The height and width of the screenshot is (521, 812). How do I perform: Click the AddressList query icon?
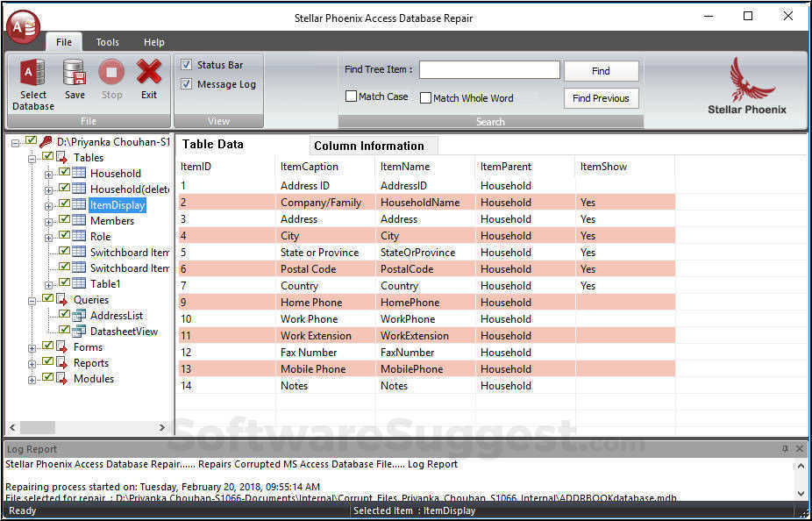pos(79,316)
